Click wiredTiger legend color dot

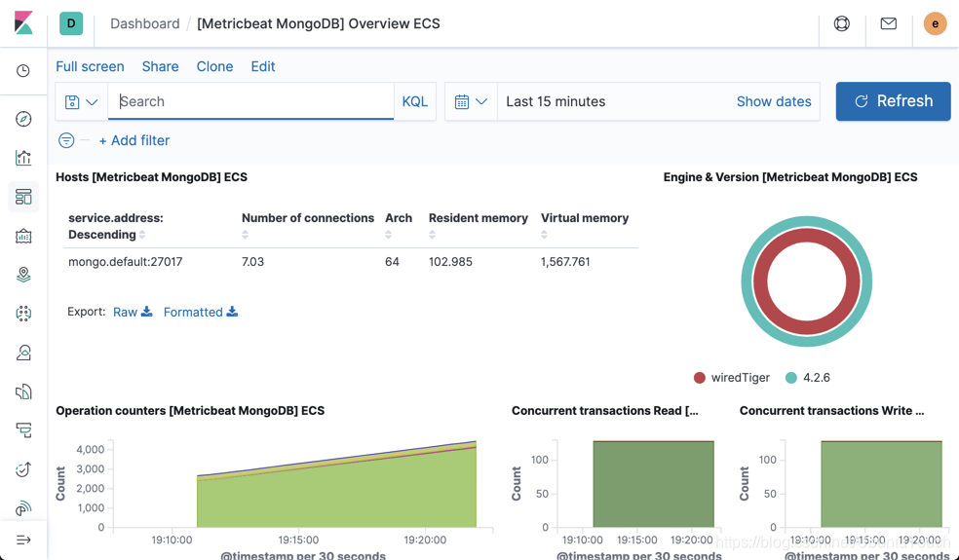[700, 378]
